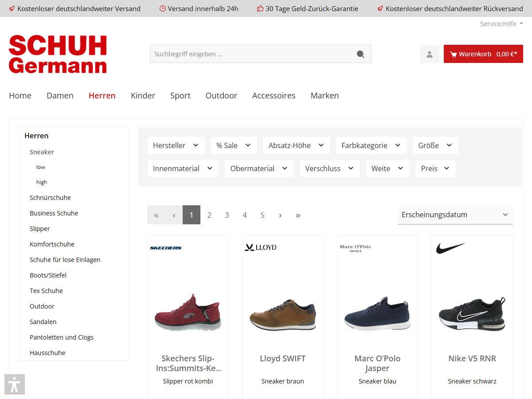532x399 pixels.
Task: Expand the Absatz-Höhe filter
Action: [297, 145]
